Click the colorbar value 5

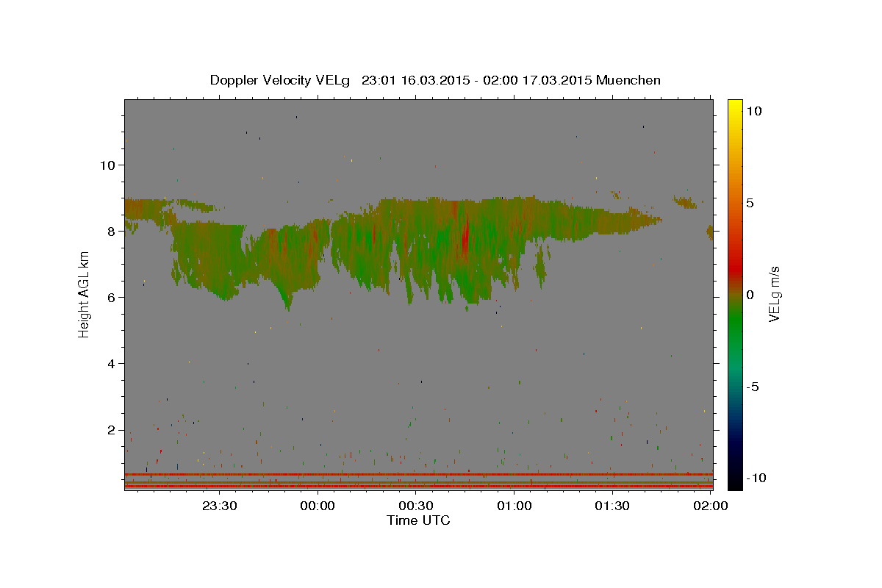[750, 203]
